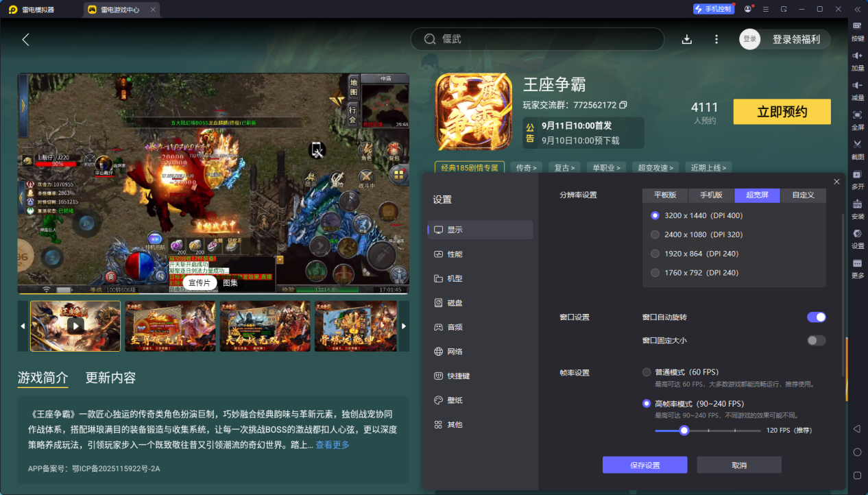868x495 pixels.
Task: Open the 经典185剧情专属 tag
Action: (x=470, y=167)
